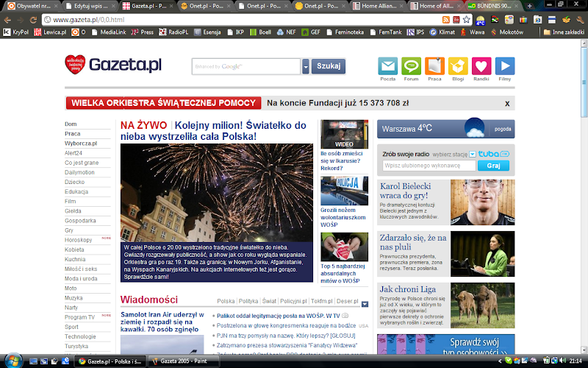Open Karol Bielecki wraca do gry article
This screenshot has width=588, height=368.
click(x=406, y=191)
